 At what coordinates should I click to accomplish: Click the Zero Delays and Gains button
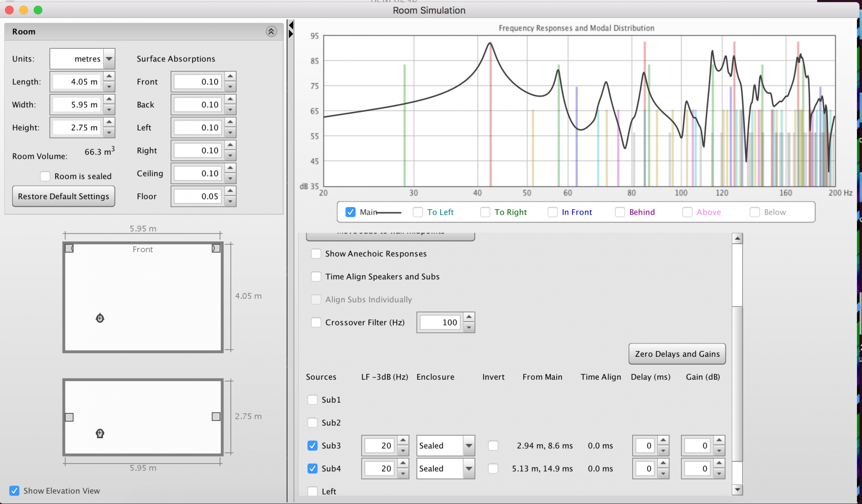677,353
